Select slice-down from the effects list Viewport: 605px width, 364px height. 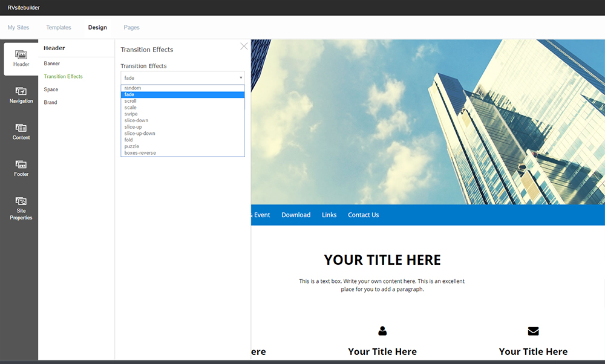point(136,120)
